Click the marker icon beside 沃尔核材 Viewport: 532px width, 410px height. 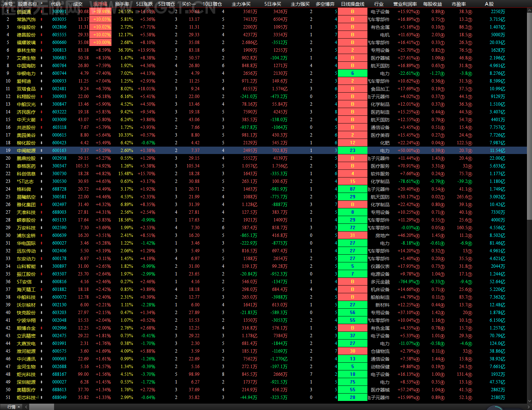pos(42,305)
